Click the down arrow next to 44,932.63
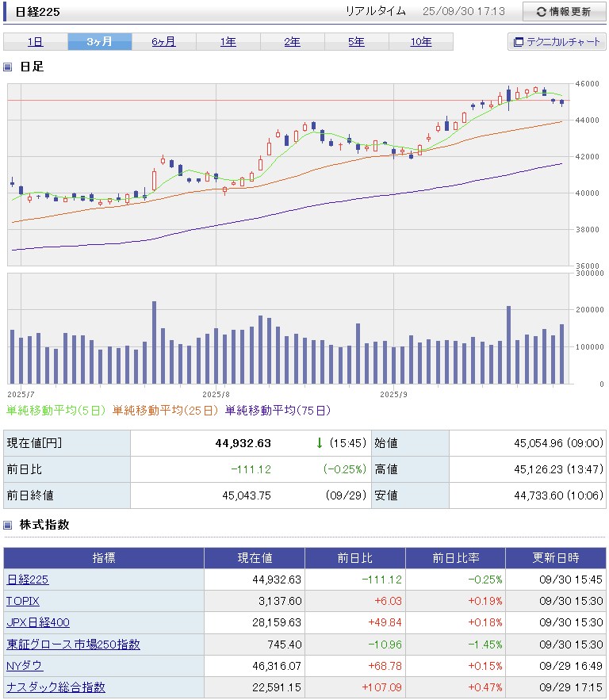 [x=319, y=443]
